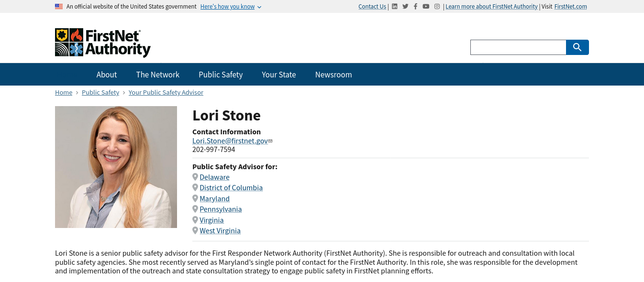Email Lori.Stone@firstnet.gov
644x282 pixels.
pyautogui.click(x=230, y=141)
